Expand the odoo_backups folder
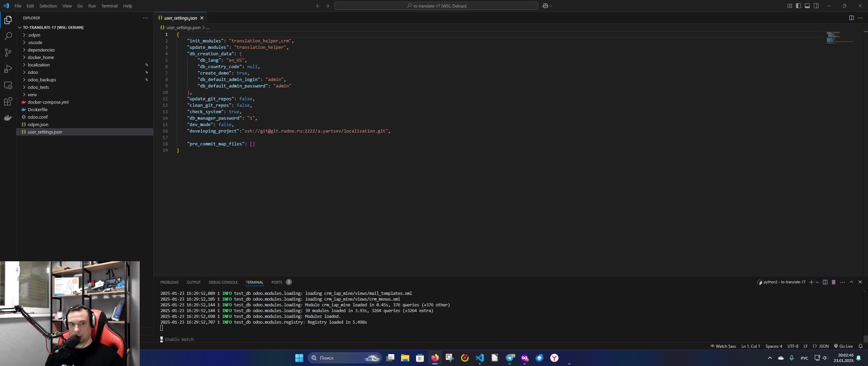 pyautogui.click(x=42, y=80)
